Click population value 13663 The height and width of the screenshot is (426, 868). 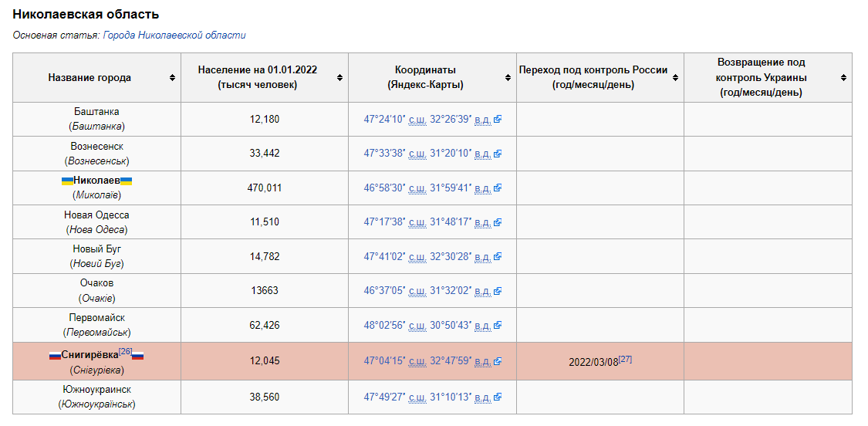click(265, 291)
